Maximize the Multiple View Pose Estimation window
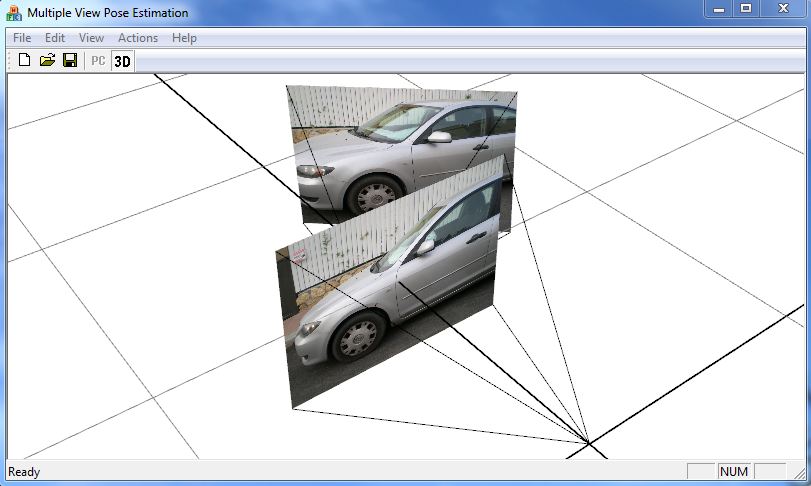Viewport: 811px width, 486px height. [x=745, y=9]
